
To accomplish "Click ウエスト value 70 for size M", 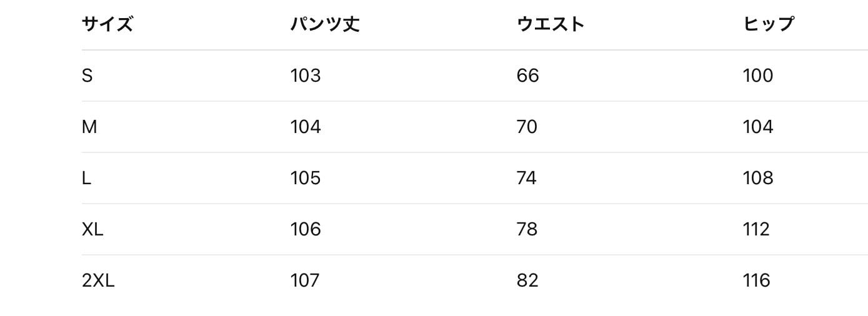I will (527, 127).
